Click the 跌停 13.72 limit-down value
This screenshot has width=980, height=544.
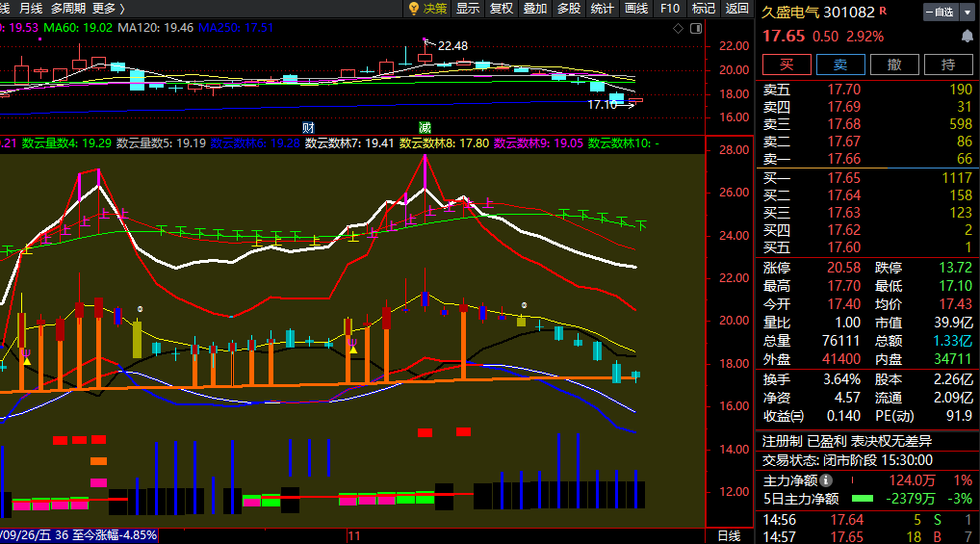point(956,268)
